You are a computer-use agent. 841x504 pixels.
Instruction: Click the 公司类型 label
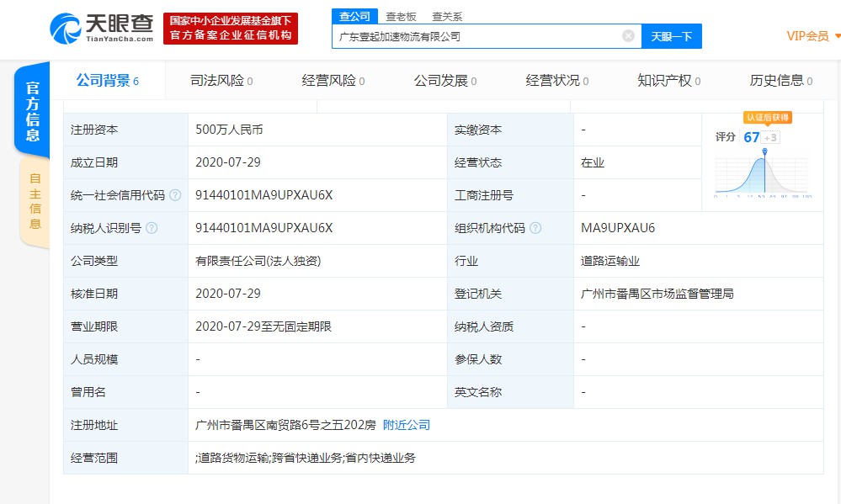pyautogui.click(x=94, y=261)
